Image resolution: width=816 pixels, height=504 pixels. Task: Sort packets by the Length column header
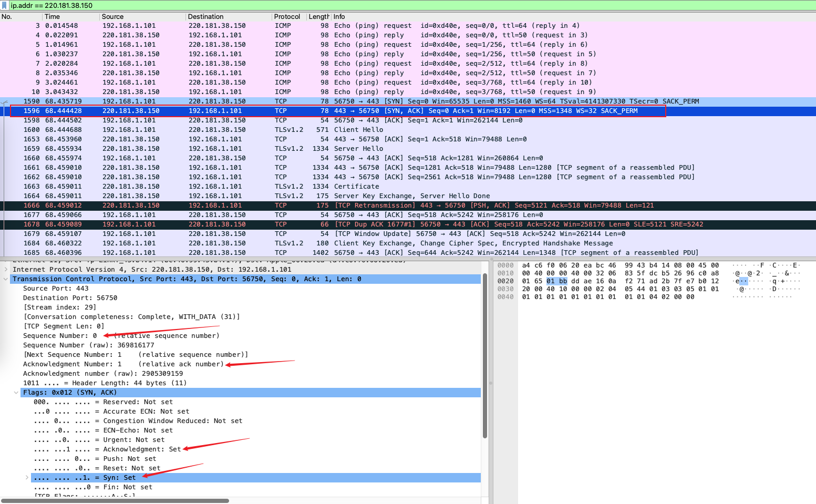pos(318,16)
